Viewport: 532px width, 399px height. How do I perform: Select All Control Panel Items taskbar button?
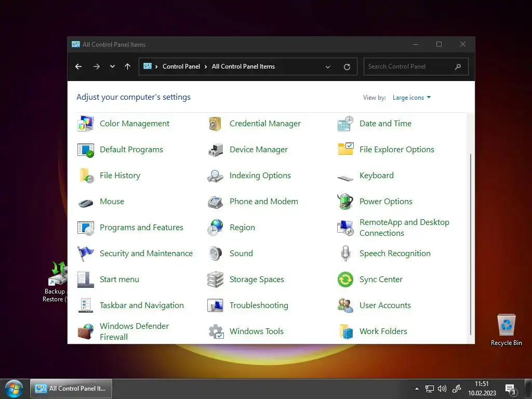(x=71, y=389)
